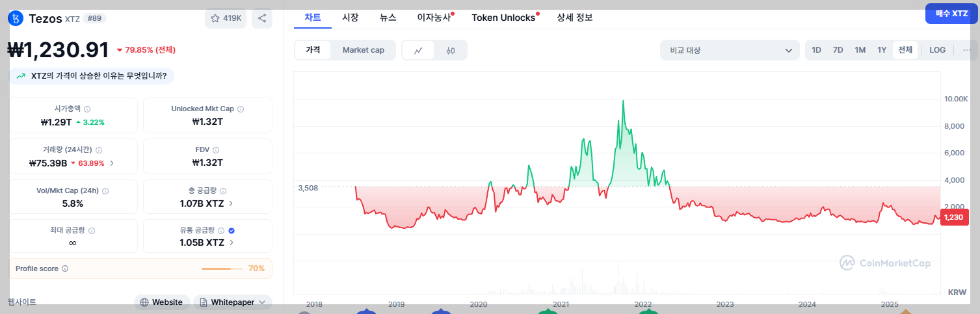Open the three-dots more chart options
Image resolution: width=980 pixels, height=314 pixels.
(967, 50)
